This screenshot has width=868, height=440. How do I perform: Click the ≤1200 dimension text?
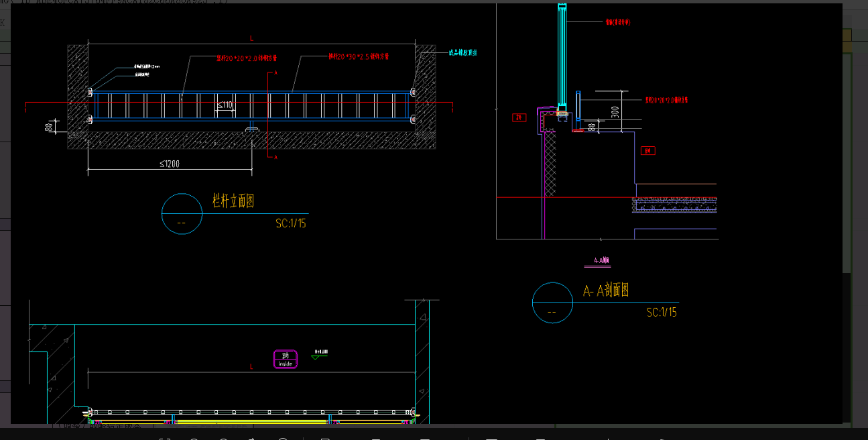pos(168,163)
